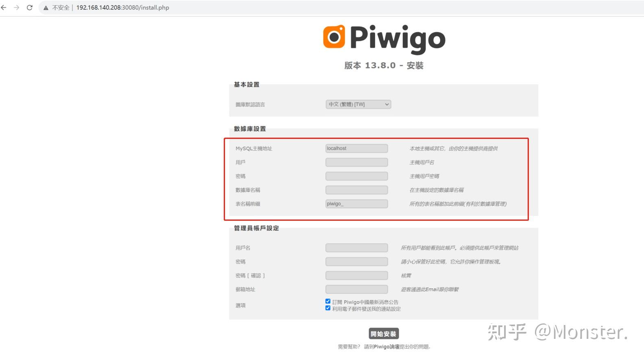Click the not-secure warning triangle icon

click(x=46, y=7)
